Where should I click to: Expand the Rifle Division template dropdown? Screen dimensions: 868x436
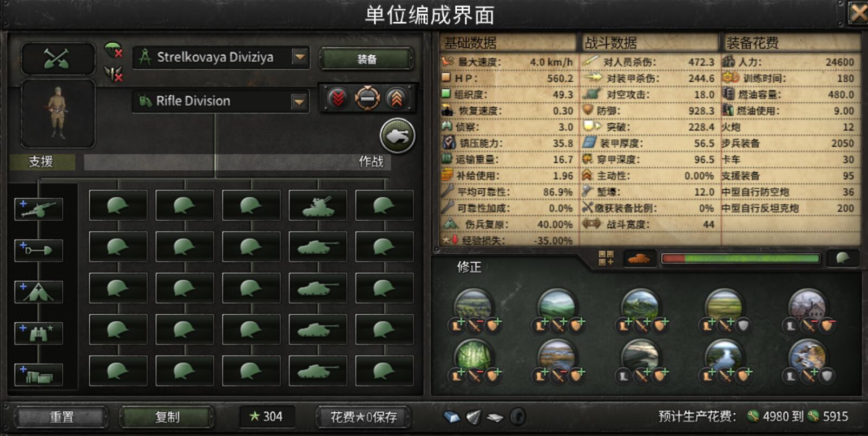[299, 101]
